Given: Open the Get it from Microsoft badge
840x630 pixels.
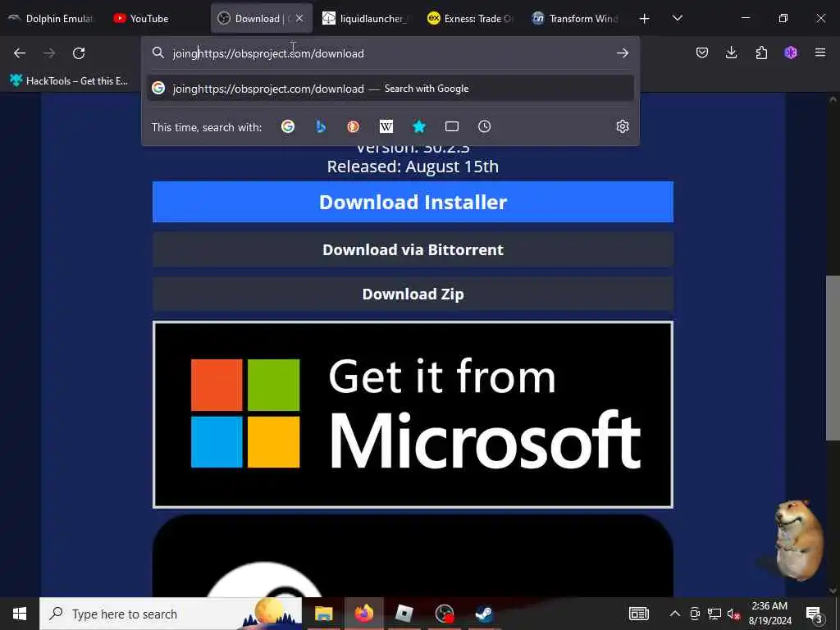Looking at the screenshot, I should point(413,414).
